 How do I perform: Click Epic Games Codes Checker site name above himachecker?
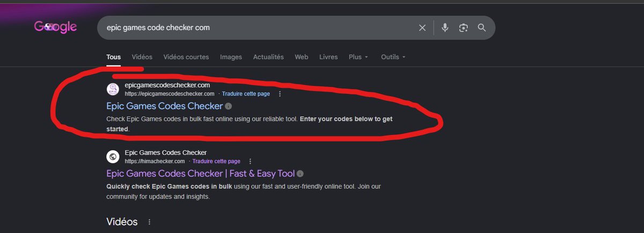165,152
